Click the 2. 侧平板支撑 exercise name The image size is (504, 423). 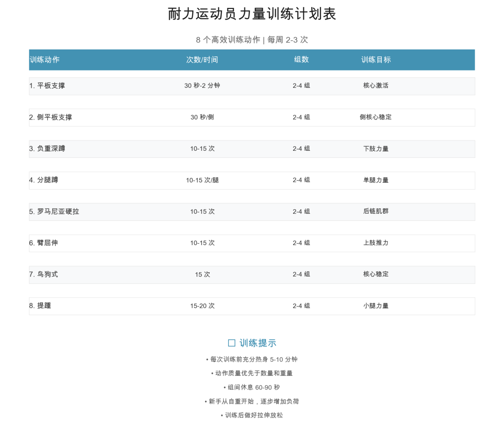tap(50, 118)
